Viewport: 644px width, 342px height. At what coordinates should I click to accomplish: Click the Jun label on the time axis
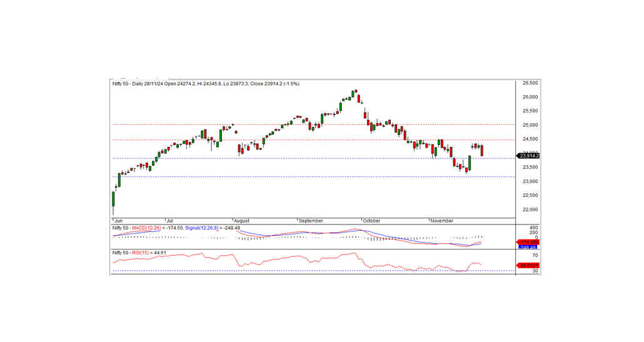pos(118,221)
